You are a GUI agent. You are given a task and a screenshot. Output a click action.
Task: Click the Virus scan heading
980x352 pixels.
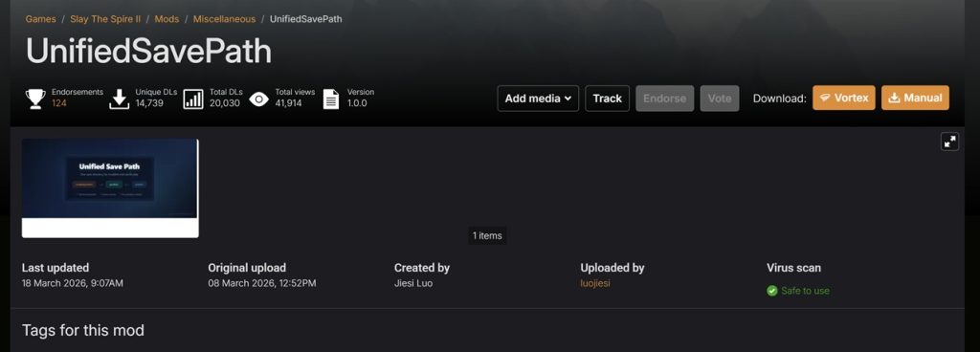point(793,268)
